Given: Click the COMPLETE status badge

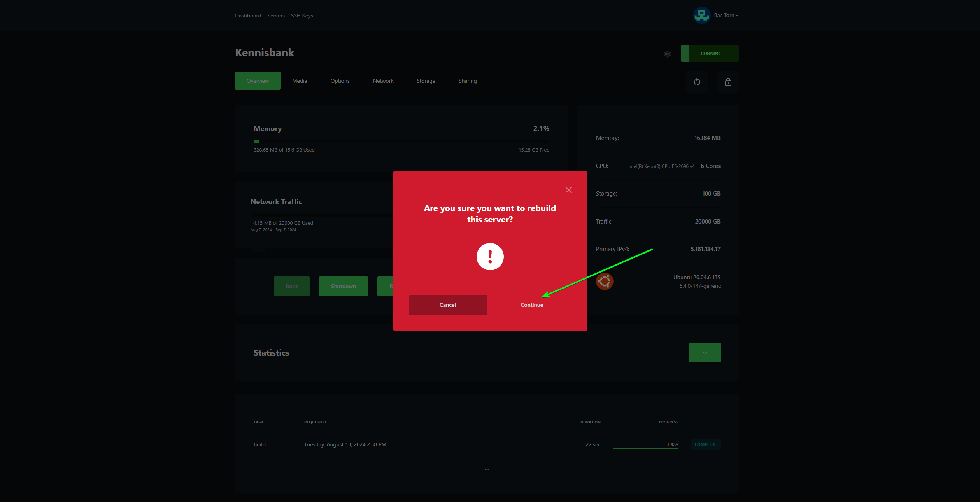Looking at the screenshot, I should click(705, 444).
